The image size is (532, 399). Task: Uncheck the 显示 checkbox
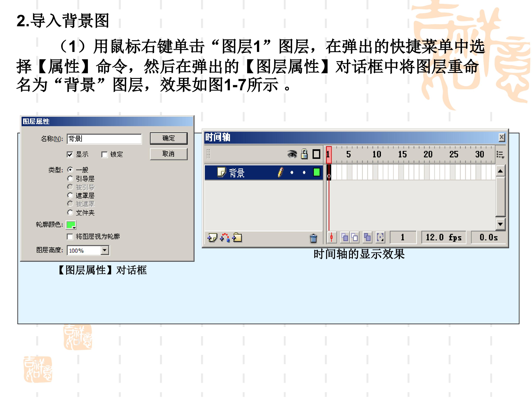[x=70, y=154]
